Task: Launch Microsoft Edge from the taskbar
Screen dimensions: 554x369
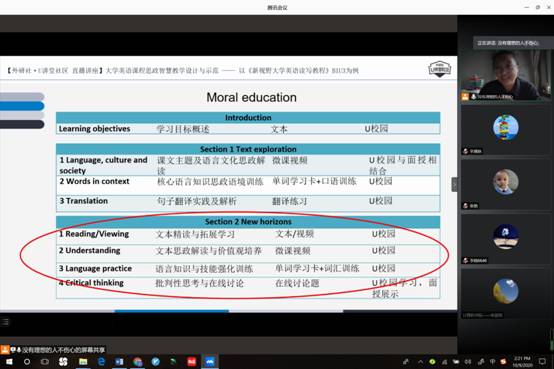Action: (101, 362)
